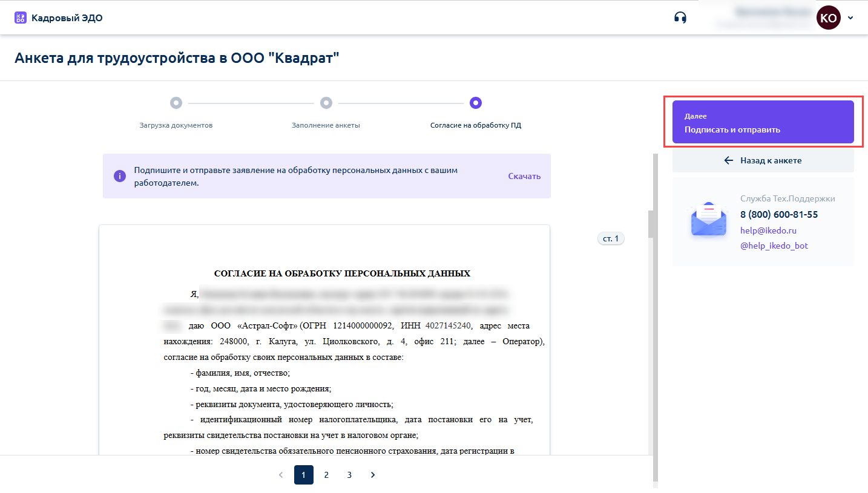
Task: Download the consent via Скачать link
Action: coord(524,176)
